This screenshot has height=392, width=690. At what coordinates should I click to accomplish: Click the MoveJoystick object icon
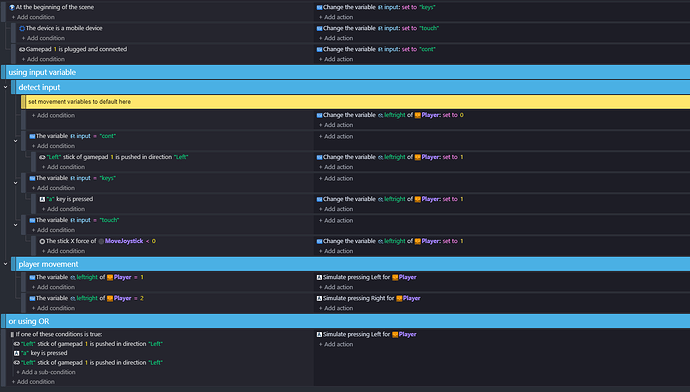coord(101,241)
